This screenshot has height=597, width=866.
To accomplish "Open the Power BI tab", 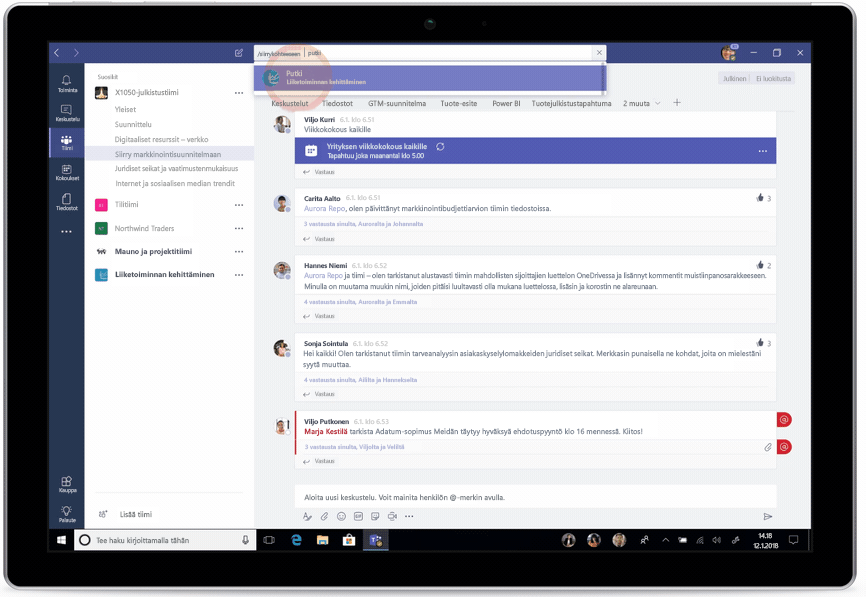I will [x=505, y=103].
